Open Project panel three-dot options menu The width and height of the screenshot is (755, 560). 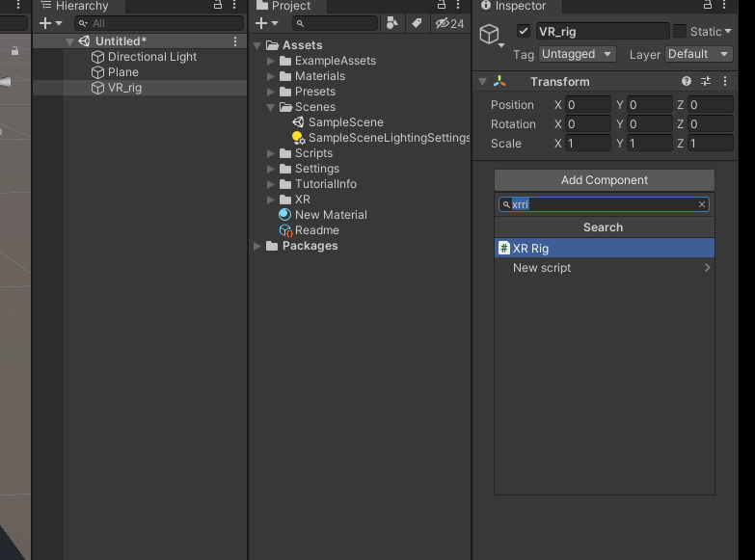tap(458, 5)
